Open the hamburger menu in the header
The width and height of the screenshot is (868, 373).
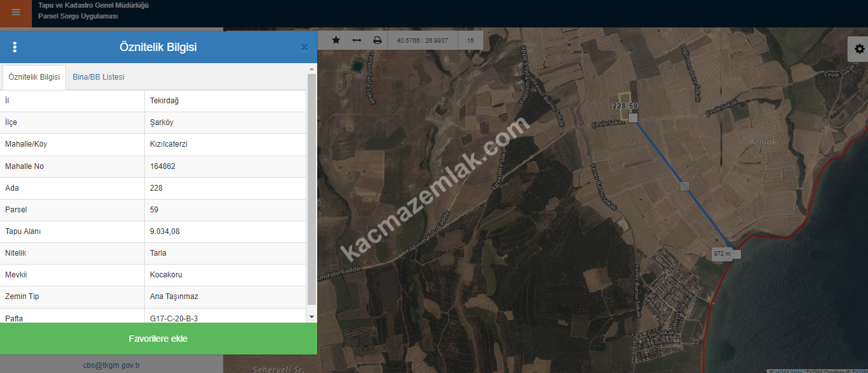coord(15,13)
